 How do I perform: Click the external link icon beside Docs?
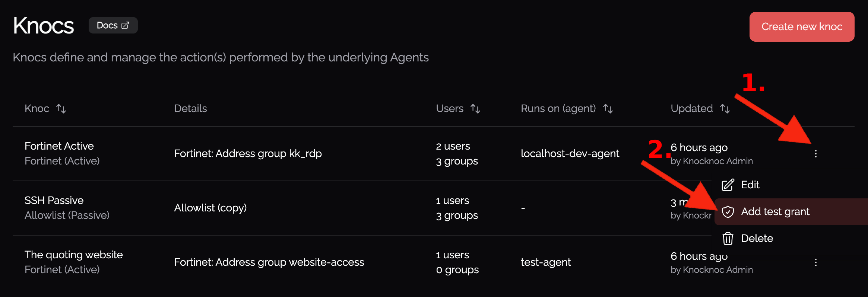(x=125, y=25)
